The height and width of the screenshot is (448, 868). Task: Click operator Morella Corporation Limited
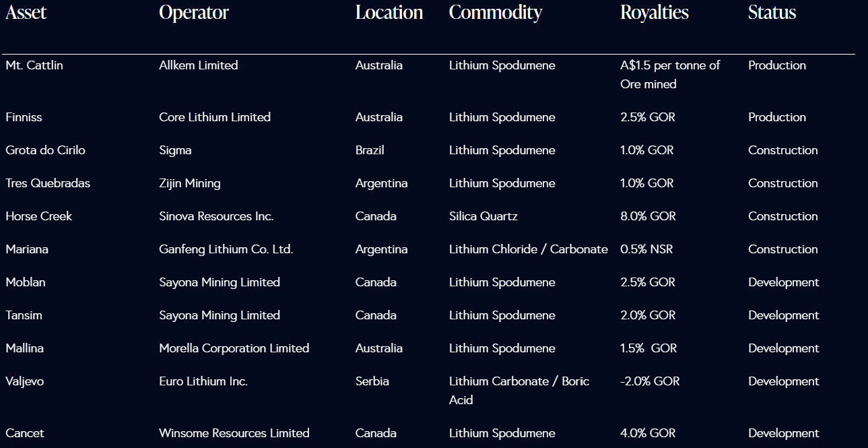coord(234,348)
